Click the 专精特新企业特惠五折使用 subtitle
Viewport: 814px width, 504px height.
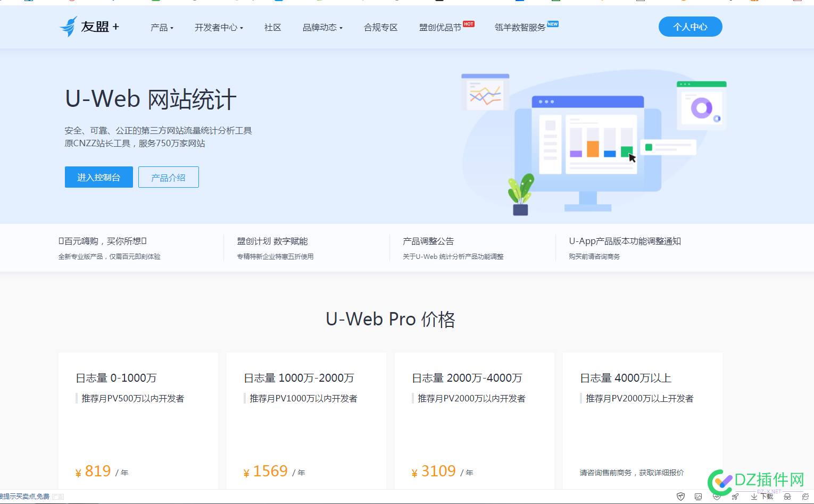pos(275,256)
